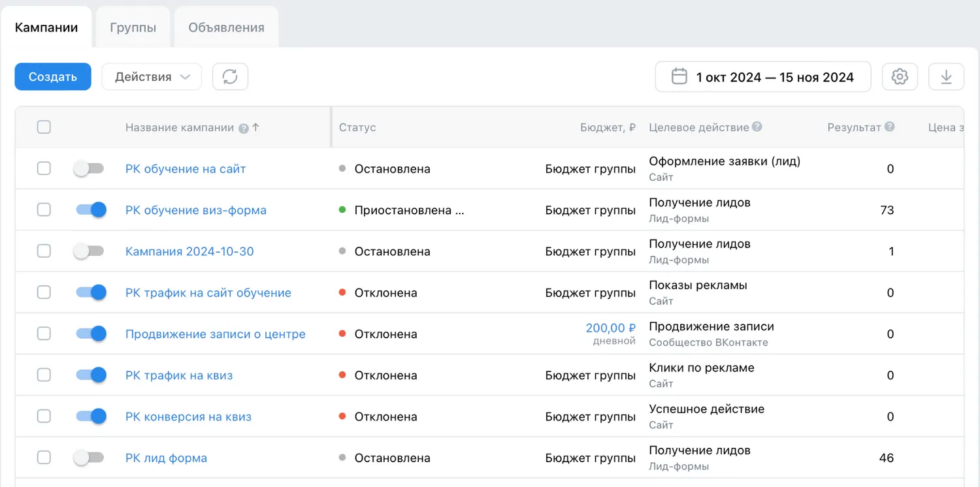Open campaign РК обучение на сайт
Screen dimensions: 980x487
(186, 168)
